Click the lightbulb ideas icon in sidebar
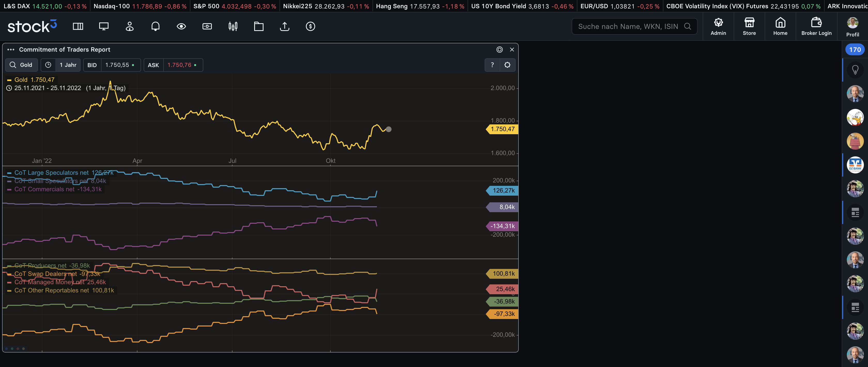 (855, 70)
